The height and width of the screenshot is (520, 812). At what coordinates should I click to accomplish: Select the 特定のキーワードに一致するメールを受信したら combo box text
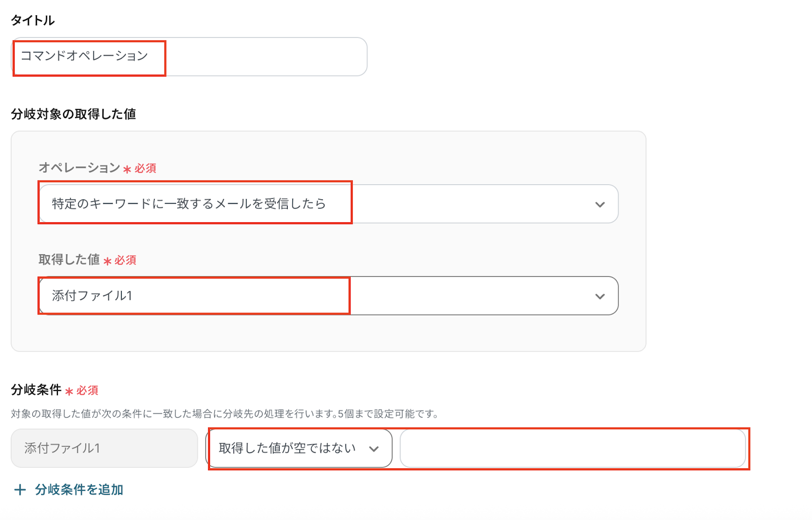click(x=189, y=203)
